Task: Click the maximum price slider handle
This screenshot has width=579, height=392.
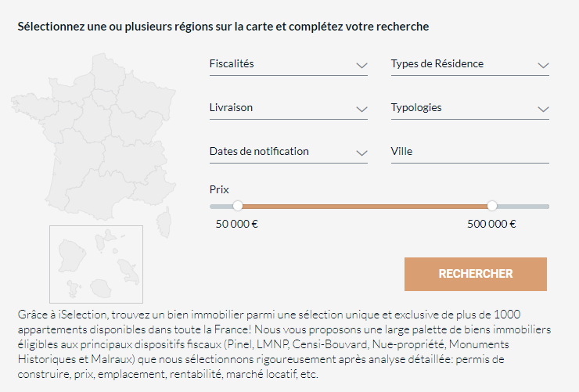Action: (x=492, y=206)
